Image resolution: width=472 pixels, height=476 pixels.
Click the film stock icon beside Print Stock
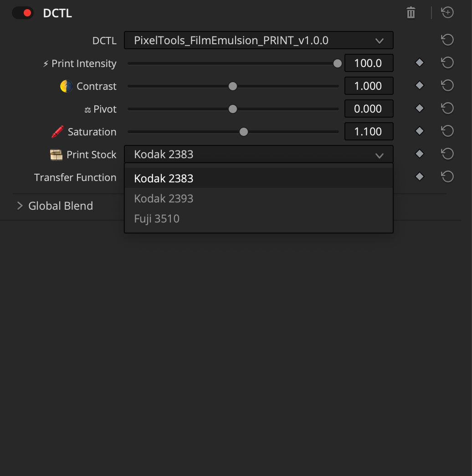click(x=56, y=155)
